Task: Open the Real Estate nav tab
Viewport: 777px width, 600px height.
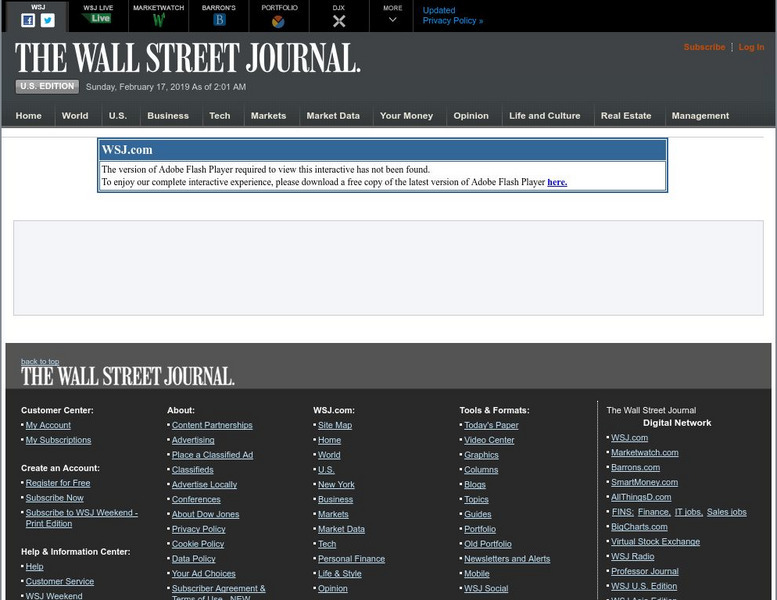Action: tap(626, 115)
